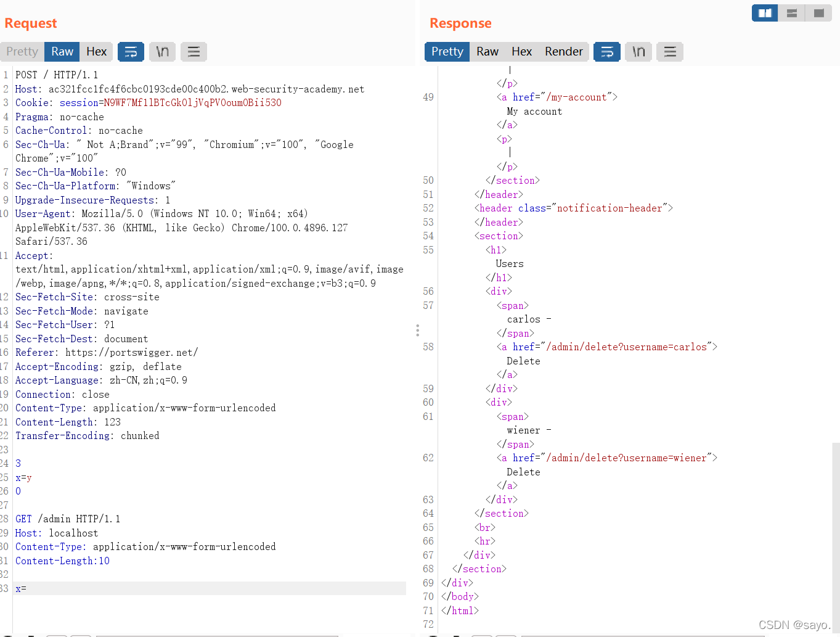Click the 'Accept-Language: zh-CN,zh;q=0.9' header

101,380
